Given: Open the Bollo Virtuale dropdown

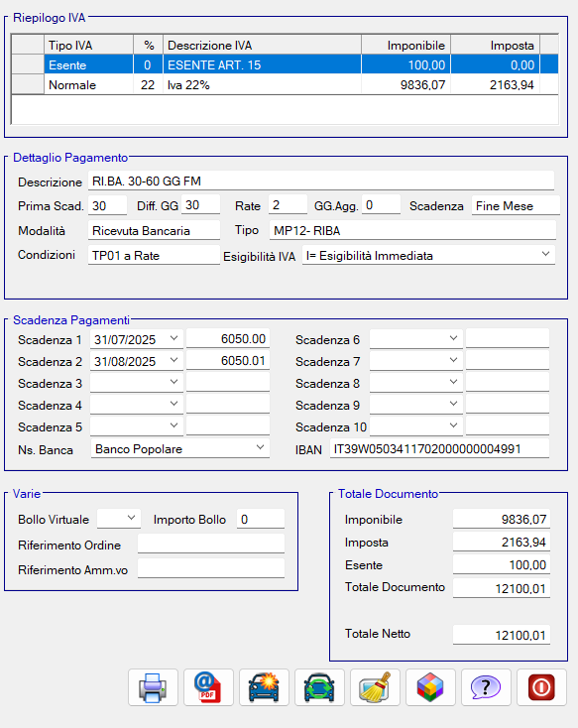Looking at the screenshot, I should pos(132,518).
